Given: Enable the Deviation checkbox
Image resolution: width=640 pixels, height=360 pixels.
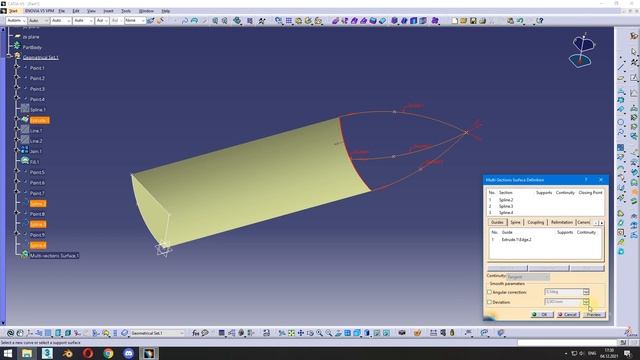Looking at the screenshot, I should (489, 302).
